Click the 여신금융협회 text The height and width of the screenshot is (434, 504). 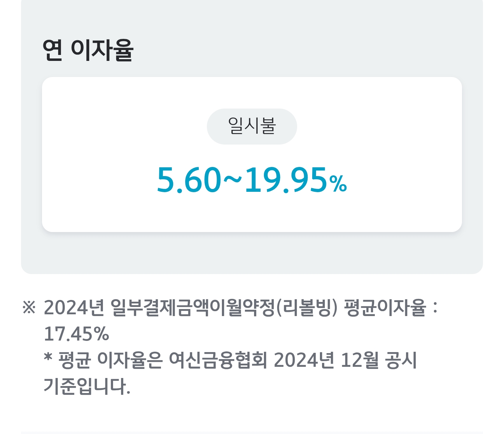click(218, 360)
